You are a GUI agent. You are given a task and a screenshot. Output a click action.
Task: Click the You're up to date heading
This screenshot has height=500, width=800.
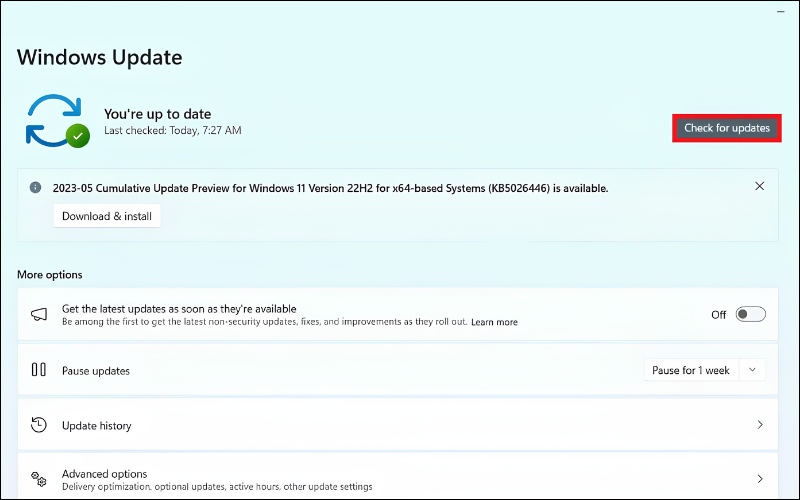(158, 114)
